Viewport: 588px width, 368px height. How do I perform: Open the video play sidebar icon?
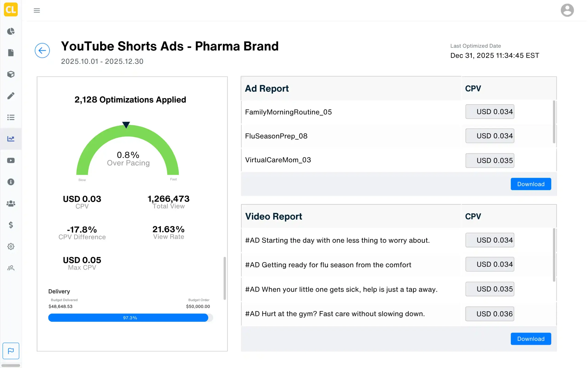[11, 160]
